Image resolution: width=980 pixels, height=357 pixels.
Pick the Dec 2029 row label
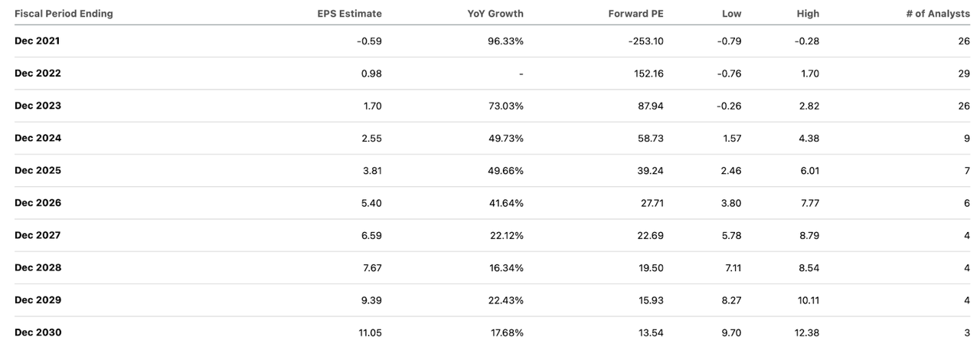38,300
